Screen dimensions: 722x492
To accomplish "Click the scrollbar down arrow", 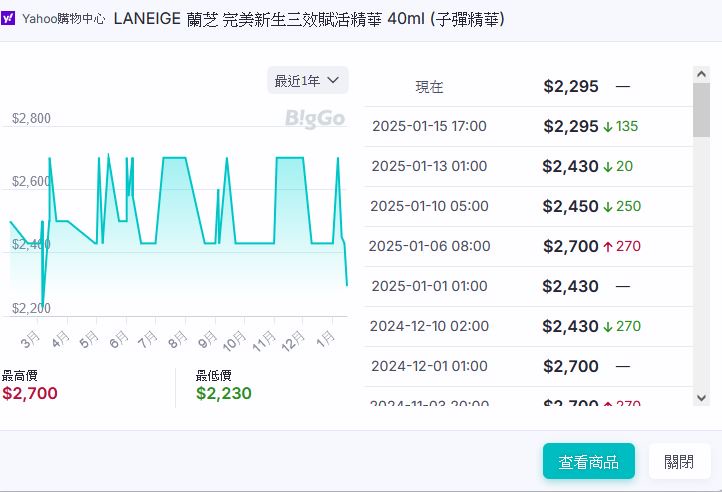I will (x=701, y=397).
